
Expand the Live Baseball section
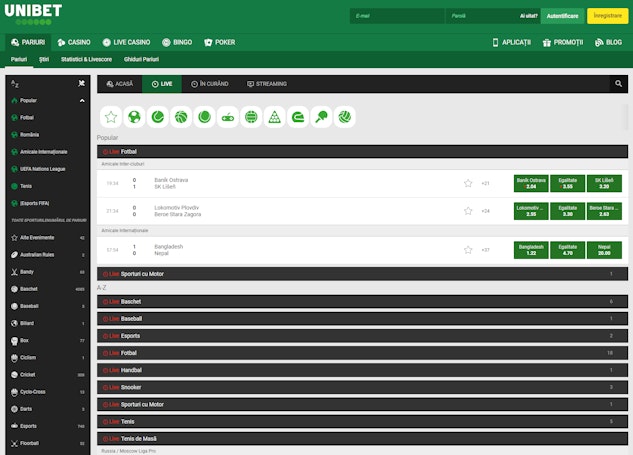coord(362,319)
